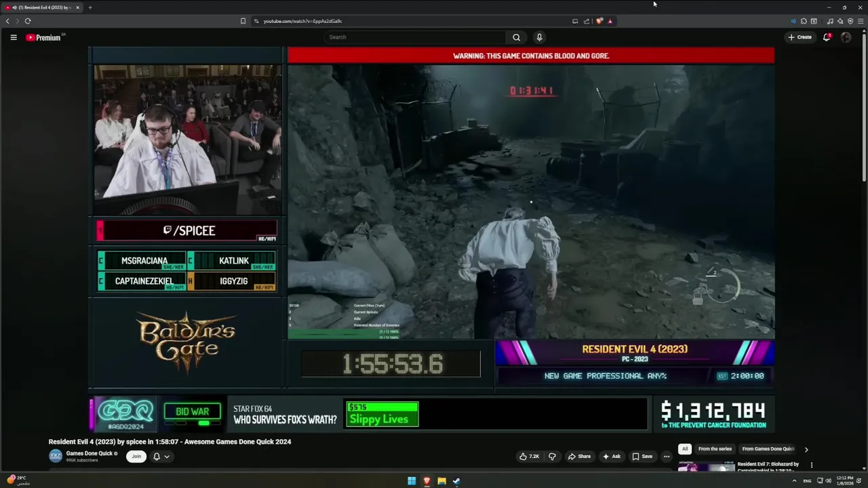Open the browser main menu icon
This screenshot has height=488, width=868.
coord(861,21)
